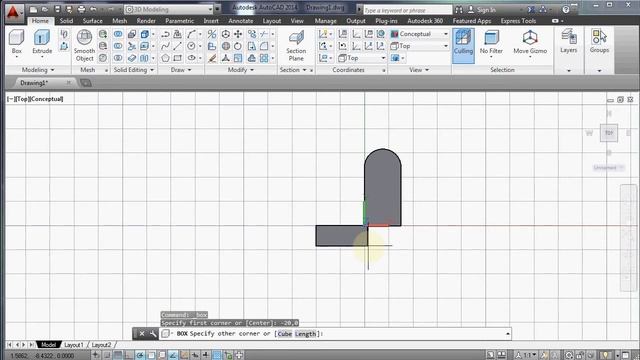Viewport: 640px width, 360px height.
Task: Toggle Grid Display in status bar
Action: [118, 355]
